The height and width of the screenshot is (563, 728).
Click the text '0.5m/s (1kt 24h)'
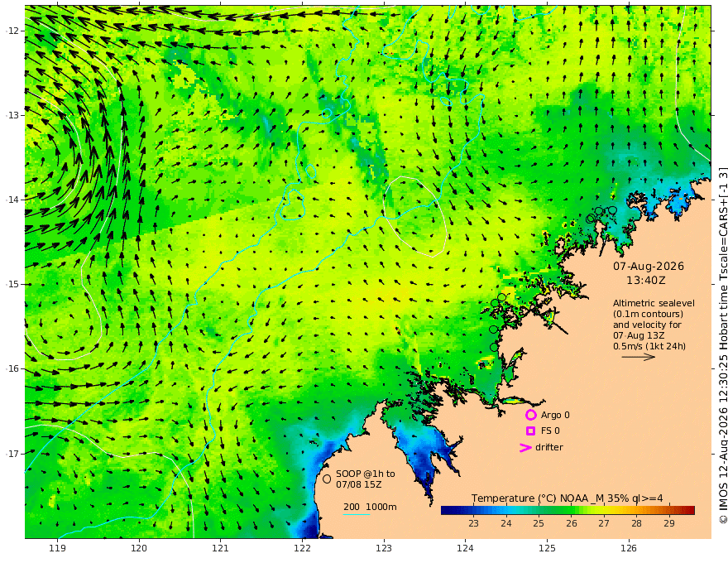[x=649, y=346]
